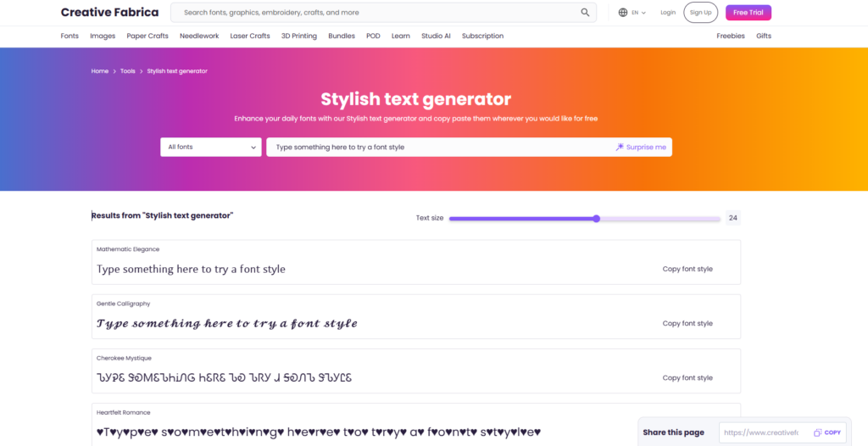The image size is (868, 446).
Task: Click the Results from heading text
Action: click(x=162, y=215)
